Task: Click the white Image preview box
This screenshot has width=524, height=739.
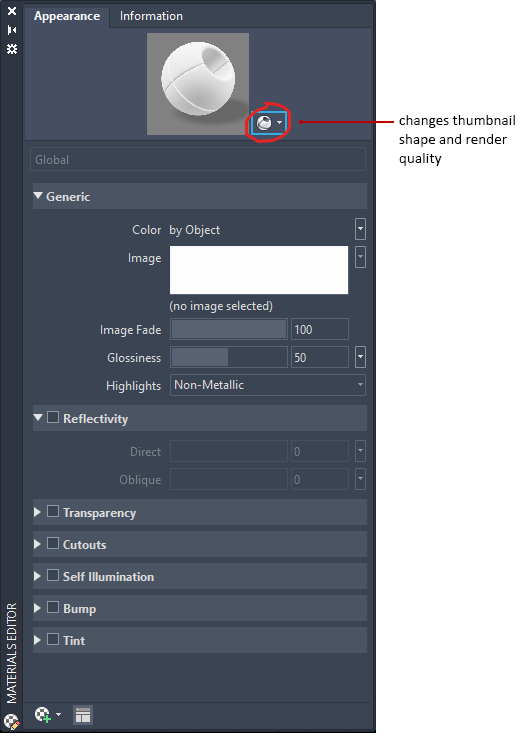Action: coord(259,270)
